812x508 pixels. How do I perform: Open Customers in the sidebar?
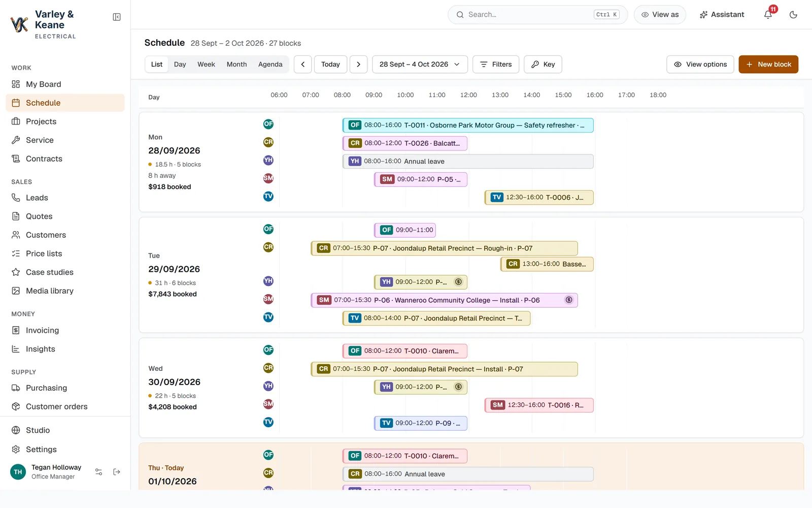(65, 235)
